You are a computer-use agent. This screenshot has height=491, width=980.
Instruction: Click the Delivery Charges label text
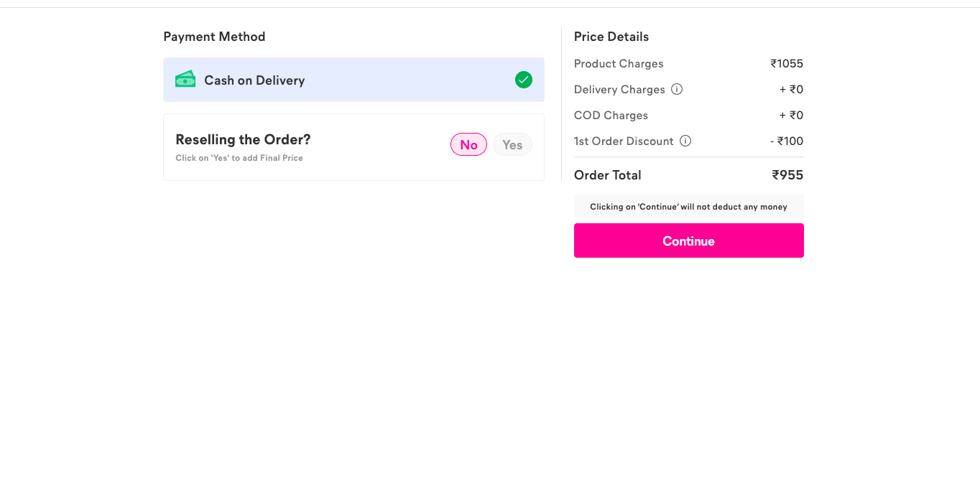(x=619, y=90)
